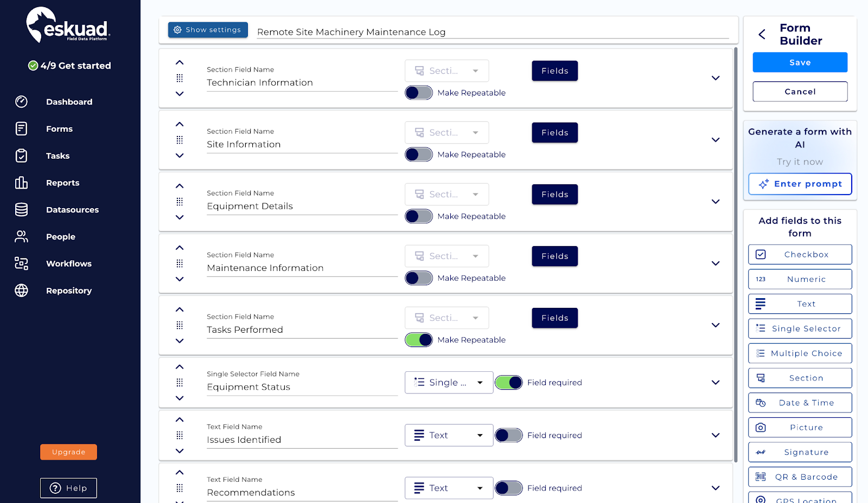Open type dropdown for Issues Identified
This screenshot has width=868, height=503.
[x=449, y=435]
